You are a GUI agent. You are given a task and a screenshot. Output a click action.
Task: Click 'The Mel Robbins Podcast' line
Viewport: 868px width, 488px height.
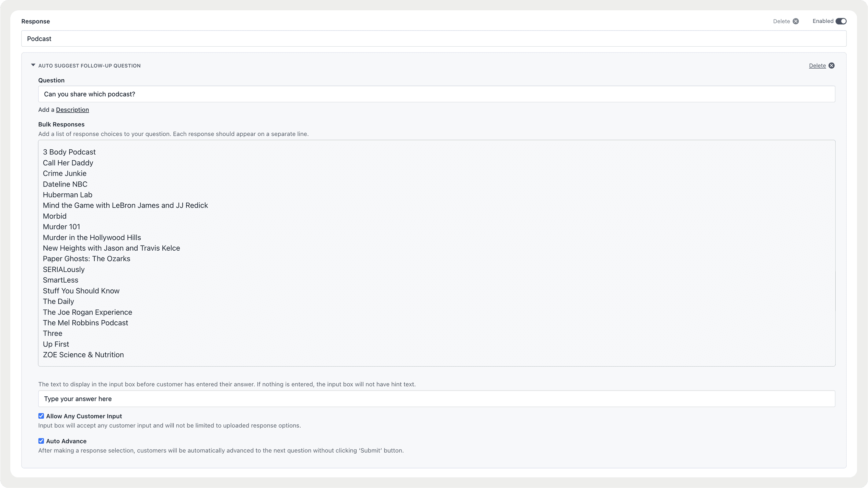[x=85, y=323]
